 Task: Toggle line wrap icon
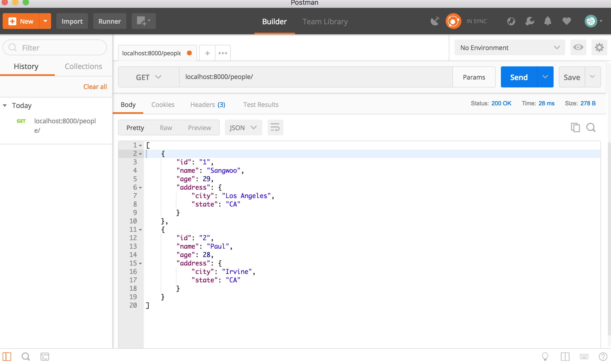[275, 128]
